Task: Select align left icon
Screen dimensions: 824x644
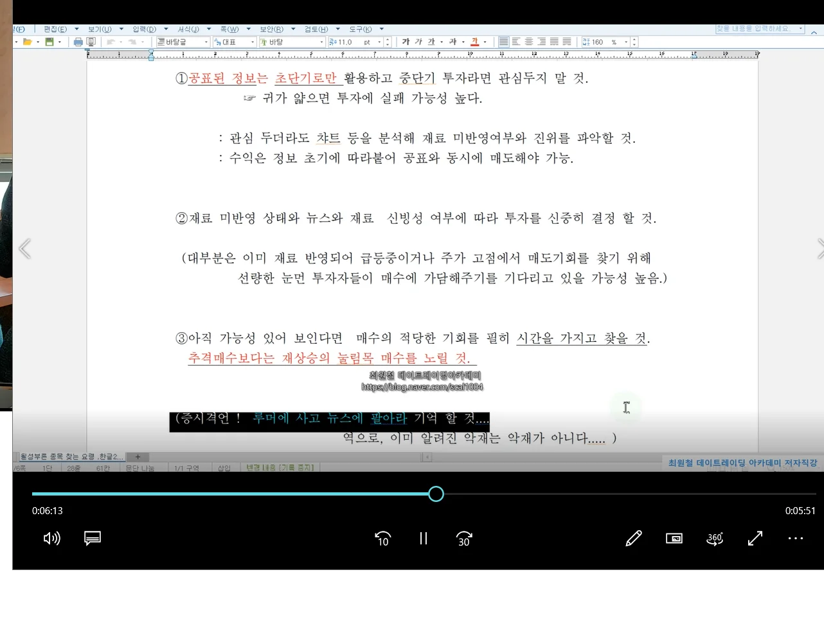Action: (516, 42)
